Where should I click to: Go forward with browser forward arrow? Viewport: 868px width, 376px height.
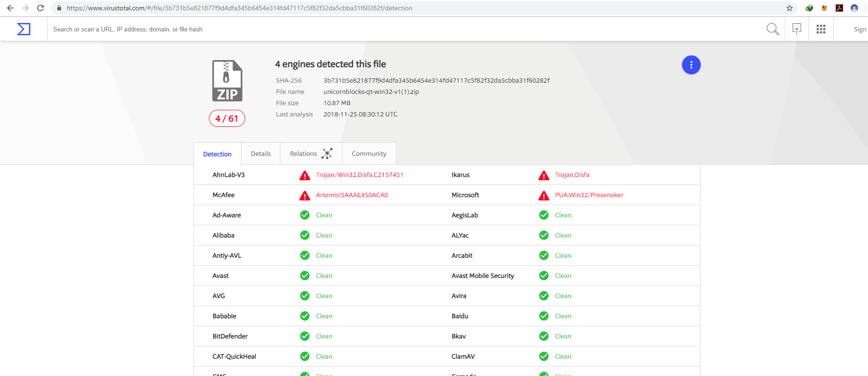(x=25, y=8)
